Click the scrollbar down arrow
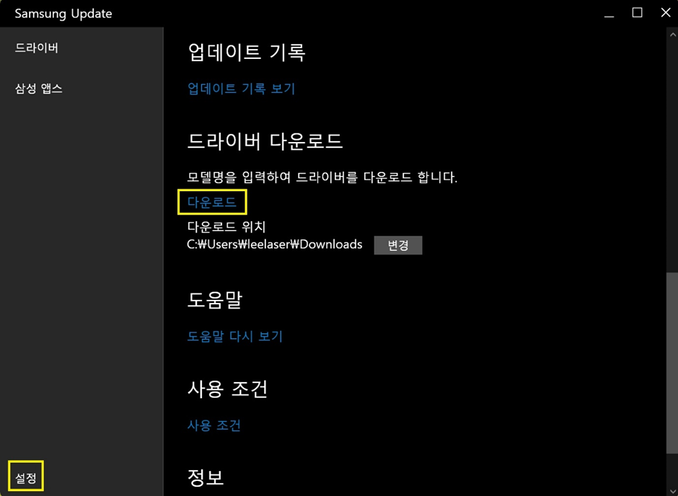Screen dimensions: 678x496 pyautogui.click(x=672, y=490)
